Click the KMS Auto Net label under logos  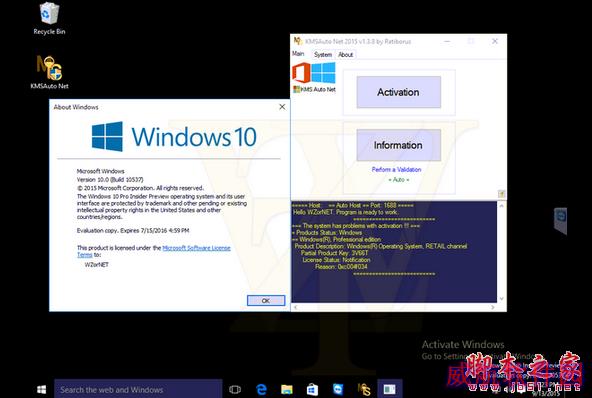tap(314, 89)
